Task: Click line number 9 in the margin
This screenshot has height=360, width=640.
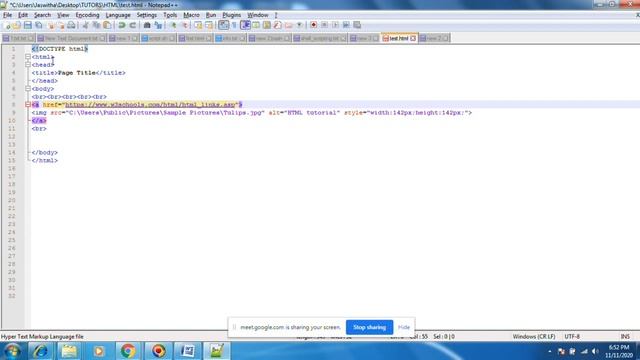Action: pos(13,113)
